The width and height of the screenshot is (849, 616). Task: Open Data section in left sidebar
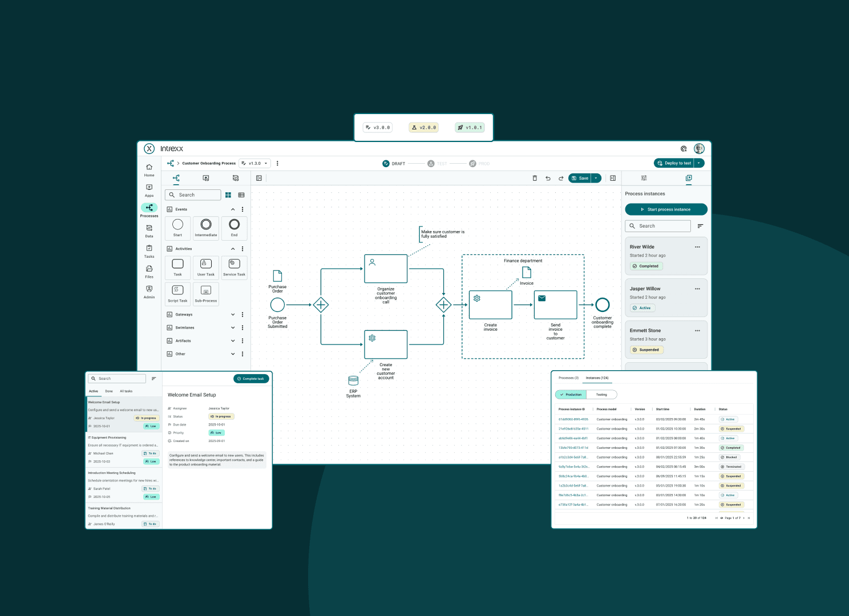click(x=149, y=230)
